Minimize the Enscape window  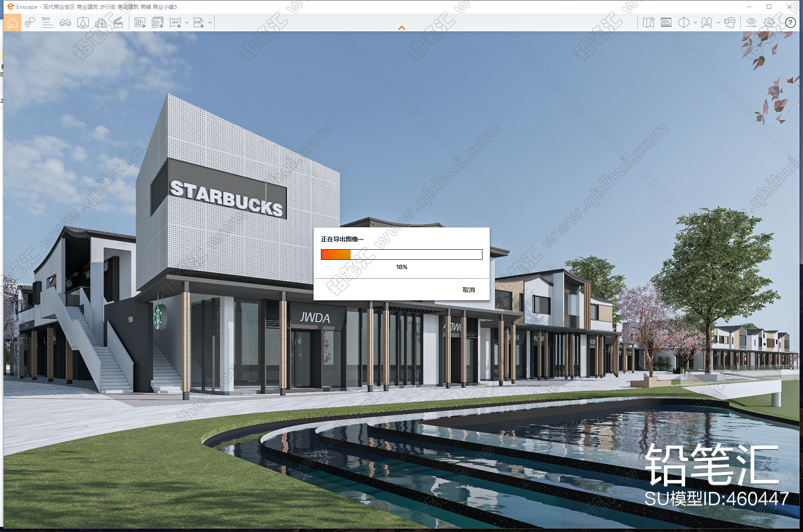tap(749, 7)
